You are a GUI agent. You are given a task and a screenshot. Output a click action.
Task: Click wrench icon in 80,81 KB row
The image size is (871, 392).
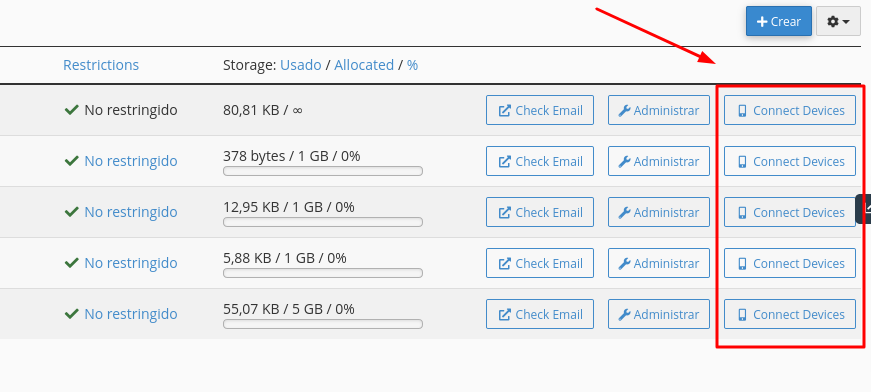point(624,110)
